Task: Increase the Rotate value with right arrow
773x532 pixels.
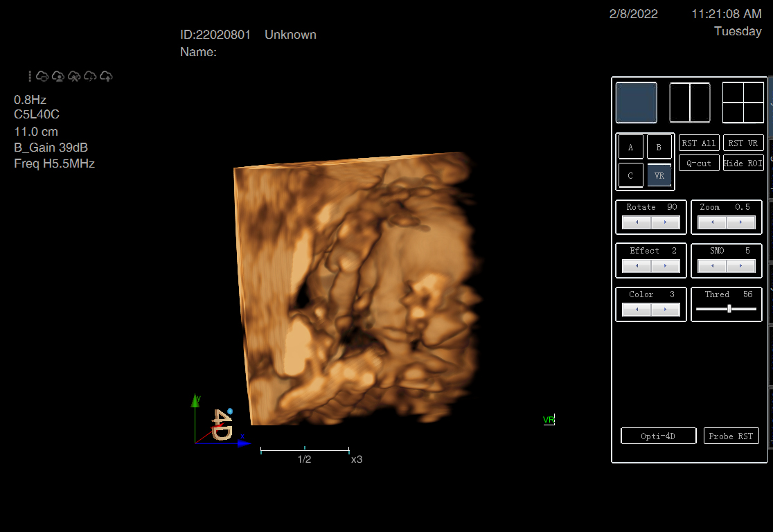Action: (666, 223)
